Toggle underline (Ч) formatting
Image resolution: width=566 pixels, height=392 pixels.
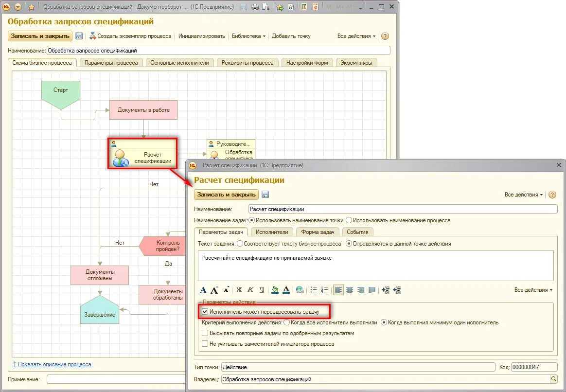click(x=262, y=290)
